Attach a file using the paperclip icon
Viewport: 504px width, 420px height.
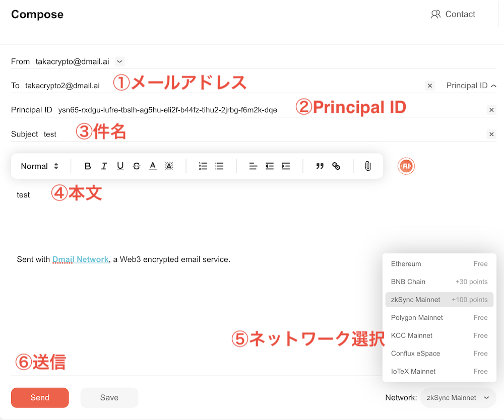(367, 166)
